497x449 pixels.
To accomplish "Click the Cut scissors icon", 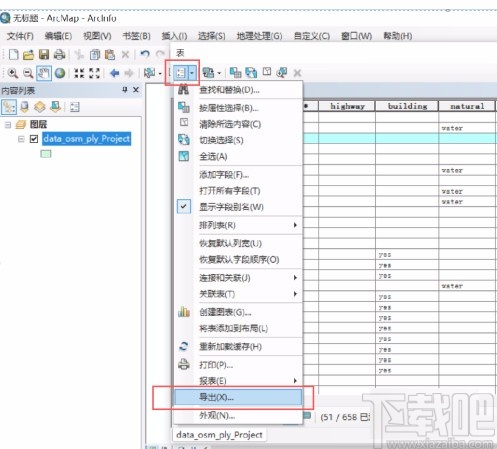I will point(79,54).
